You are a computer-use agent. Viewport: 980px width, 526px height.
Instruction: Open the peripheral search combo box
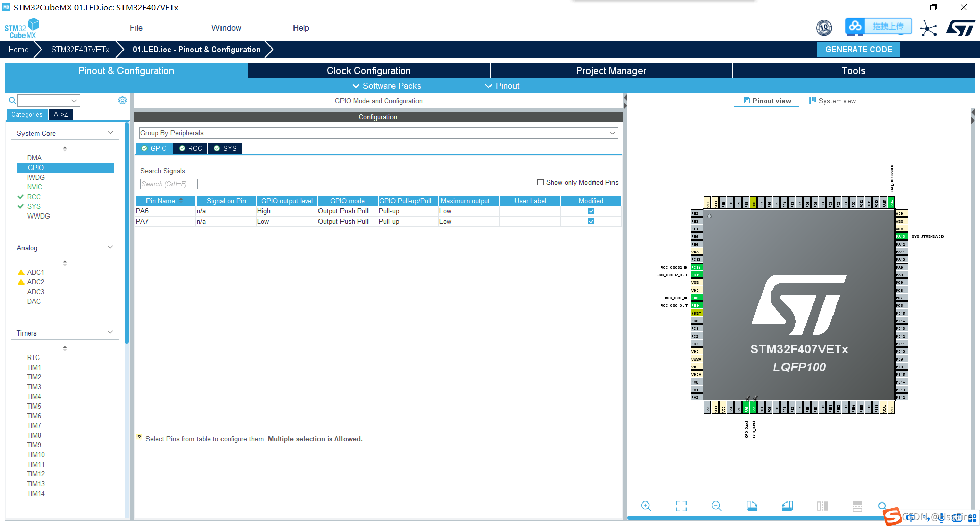click(49, 101)
